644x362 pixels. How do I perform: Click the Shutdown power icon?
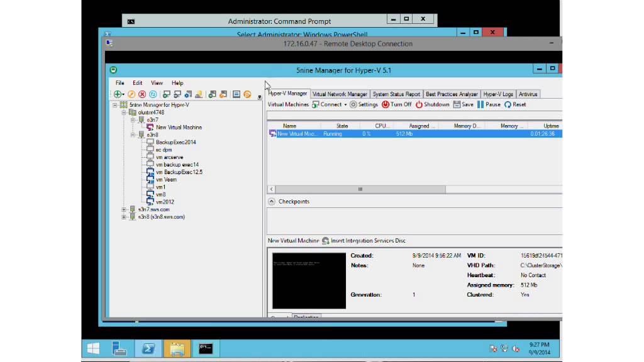[419, 104]
